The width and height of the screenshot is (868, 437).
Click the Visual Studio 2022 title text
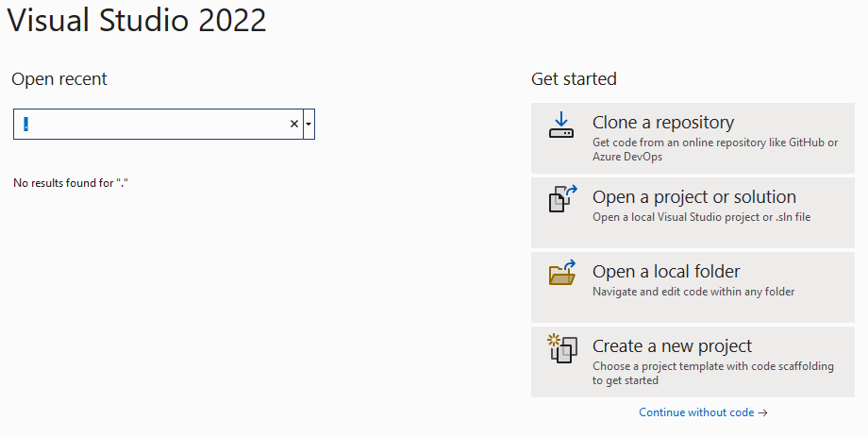click(137, 21)
